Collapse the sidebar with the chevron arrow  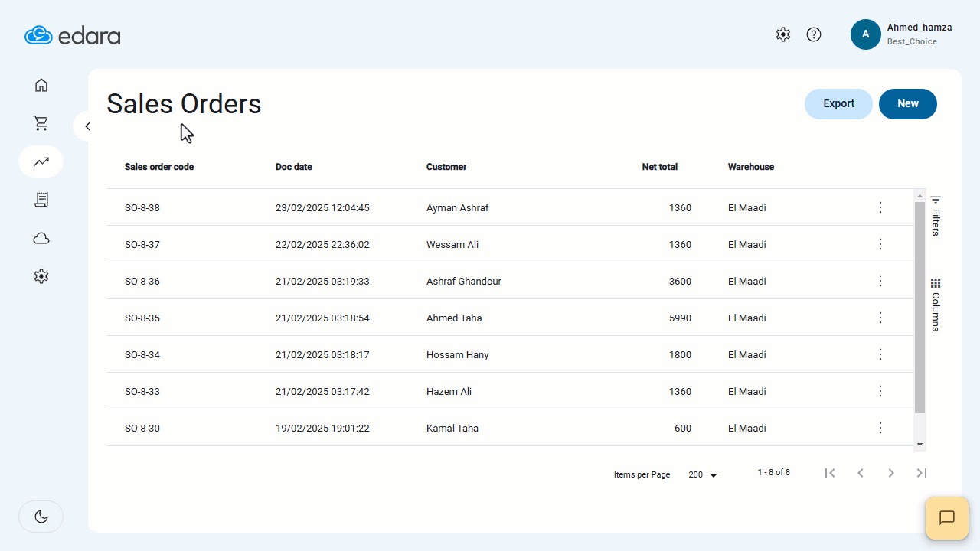(x=87, y=126)
